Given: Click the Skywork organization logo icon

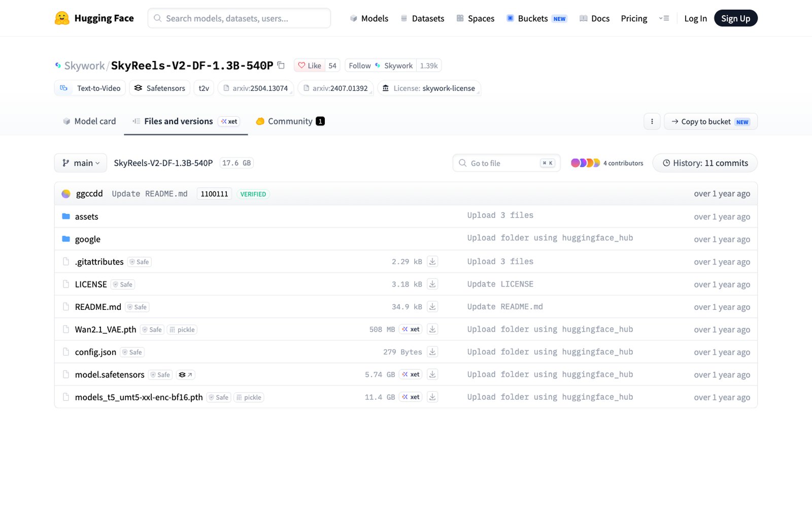Looking at the screenshot, I should (x=58, y=66).
